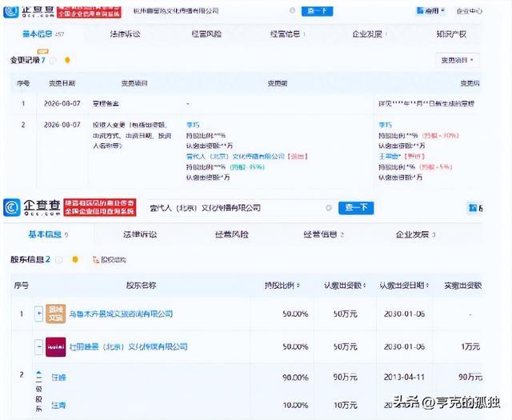Click the yellow icon beside 股东信息
This screenshot has width=512, height=420.
pyautogui.click(x=75, y=260)
